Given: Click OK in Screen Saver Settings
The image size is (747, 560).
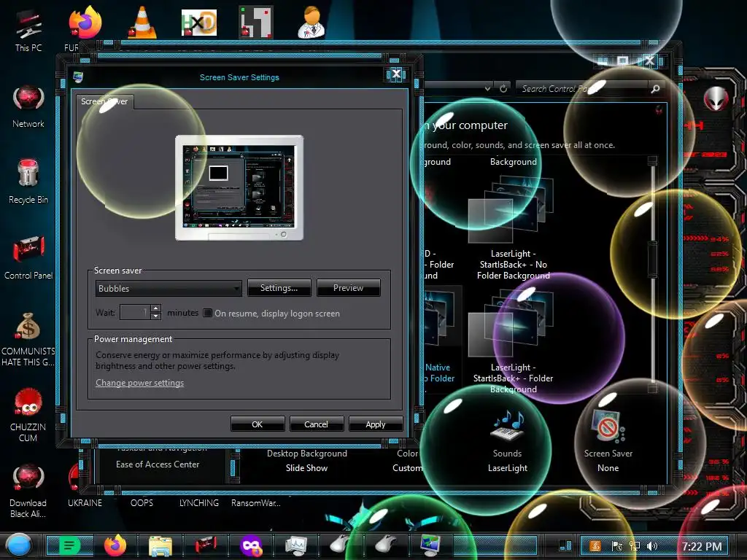Looking at the screenshot, I should click(x=258, y=424).
